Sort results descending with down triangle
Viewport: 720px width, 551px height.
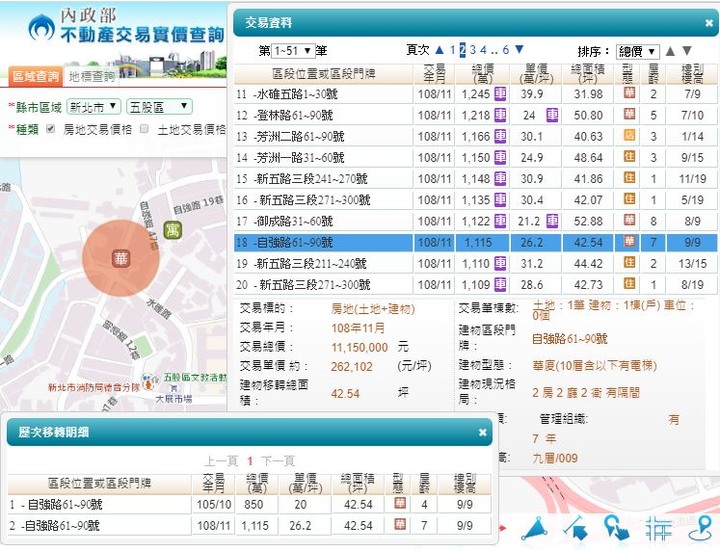[x=687, y=51]
